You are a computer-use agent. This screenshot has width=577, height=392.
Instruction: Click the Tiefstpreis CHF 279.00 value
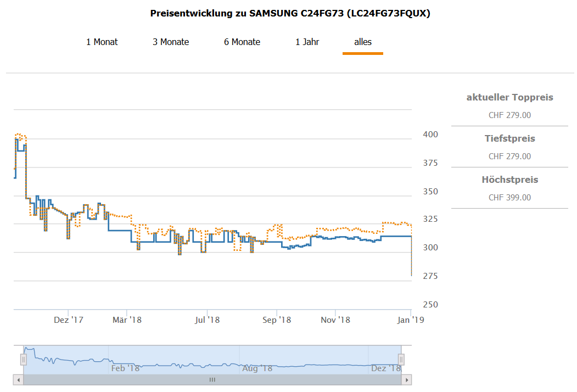(509, 156)
